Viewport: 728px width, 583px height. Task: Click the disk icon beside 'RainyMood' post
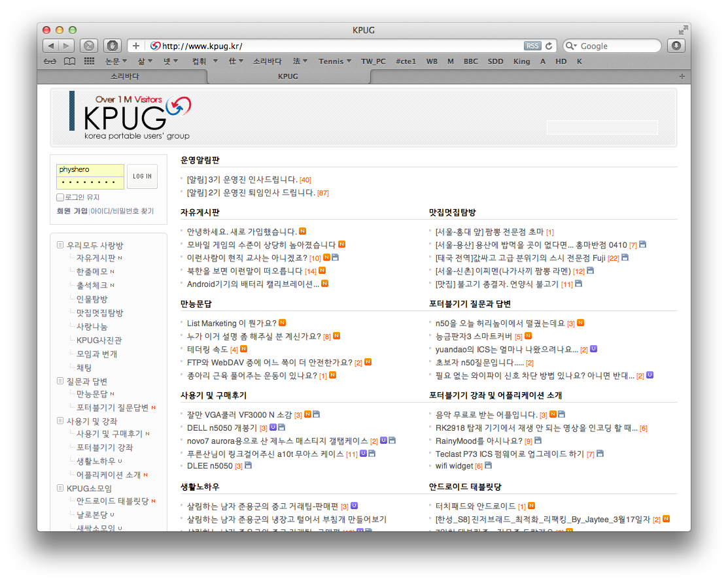[538, 440]
